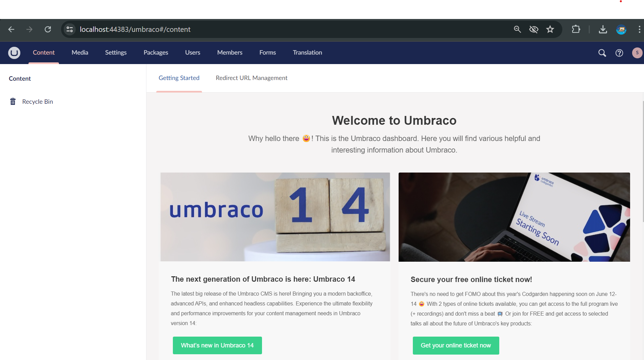Screen dimensions: 644x360
Task: Select the Getting Started dashboard tab
Action: point(179,78)
